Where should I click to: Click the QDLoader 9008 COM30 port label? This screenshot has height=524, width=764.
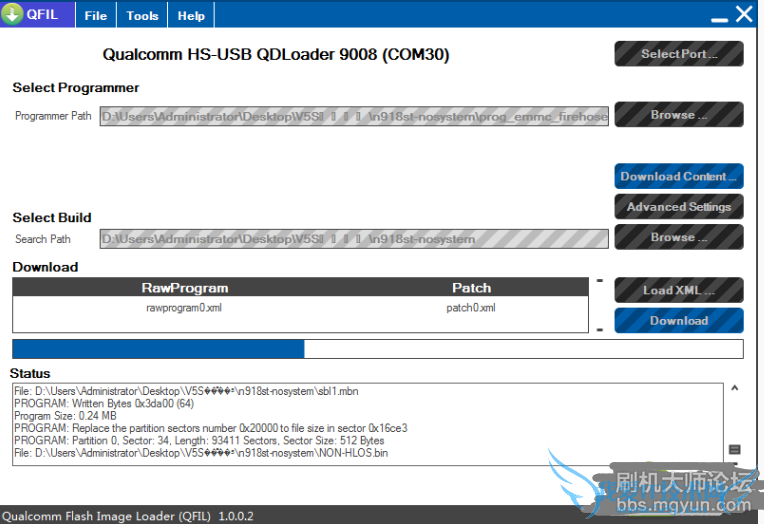point(276,54)
